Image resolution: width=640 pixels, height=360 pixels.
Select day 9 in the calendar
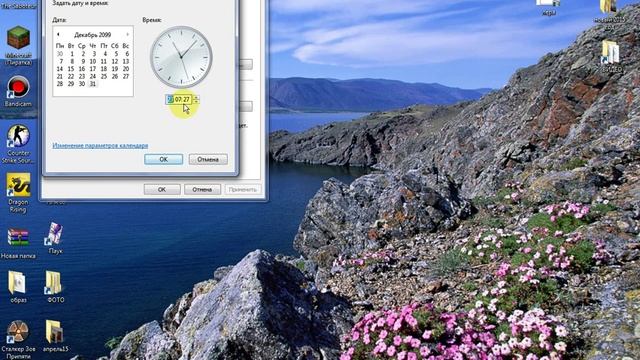coord(83,61)
